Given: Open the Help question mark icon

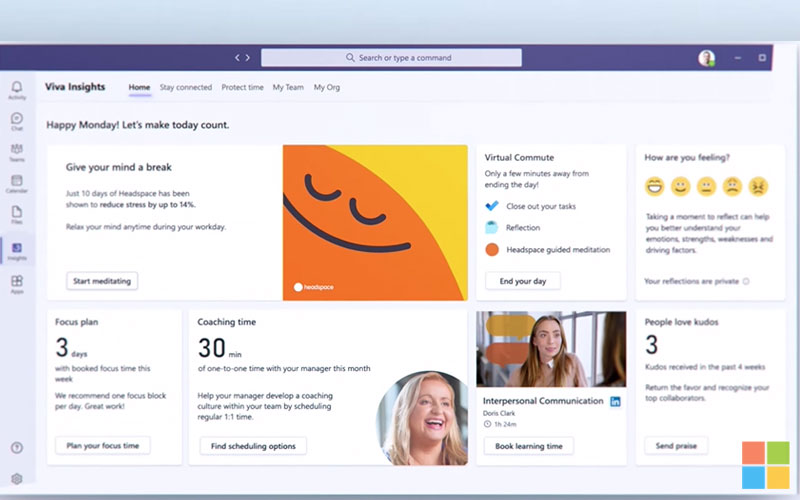Looking at the screenshot, I should [x=17, y=447].
